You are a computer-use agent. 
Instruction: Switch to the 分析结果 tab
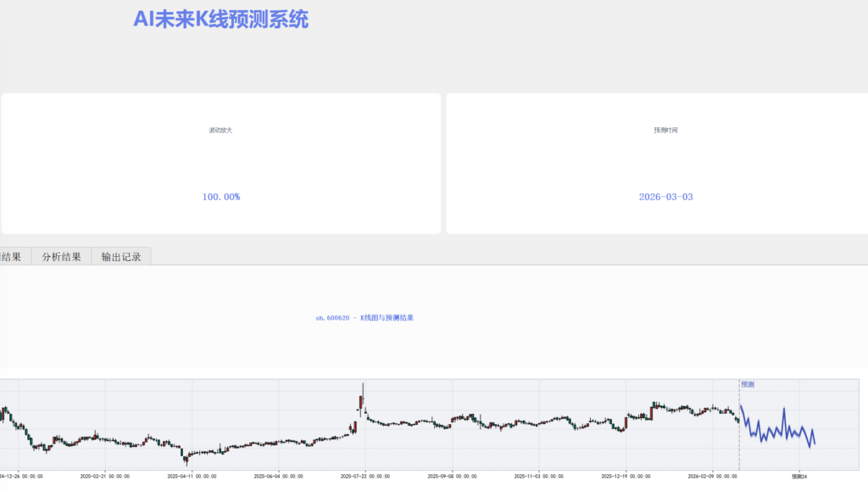point(61,257)
